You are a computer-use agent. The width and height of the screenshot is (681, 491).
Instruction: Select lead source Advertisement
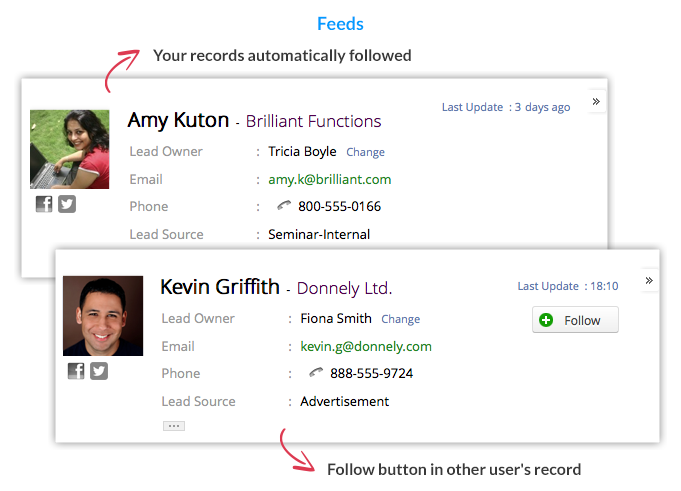tap(344, 402)
